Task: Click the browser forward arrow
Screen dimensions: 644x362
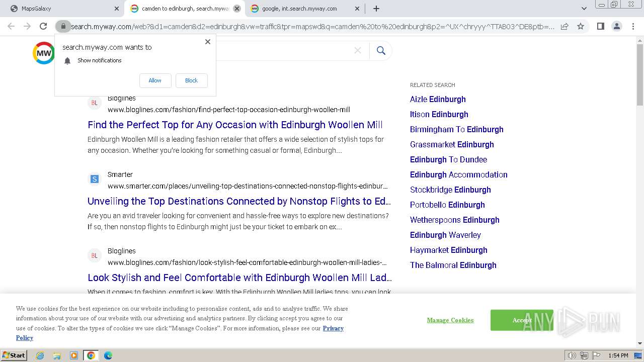Action: click(27, 26)
